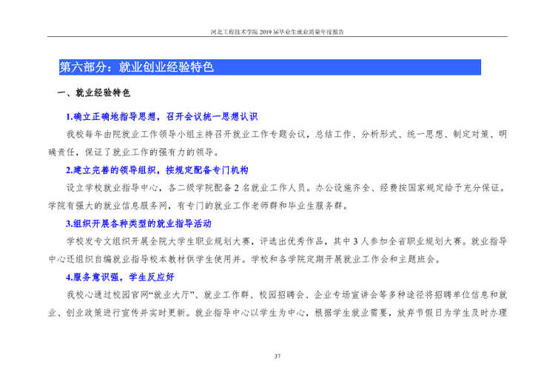Click heading 4.服务意识强，学生反应好
Viewport: 555px width, 392px height.
point(120,277)
